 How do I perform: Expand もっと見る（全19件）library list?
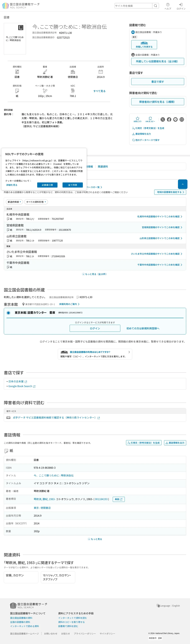[x=95, y=274]
